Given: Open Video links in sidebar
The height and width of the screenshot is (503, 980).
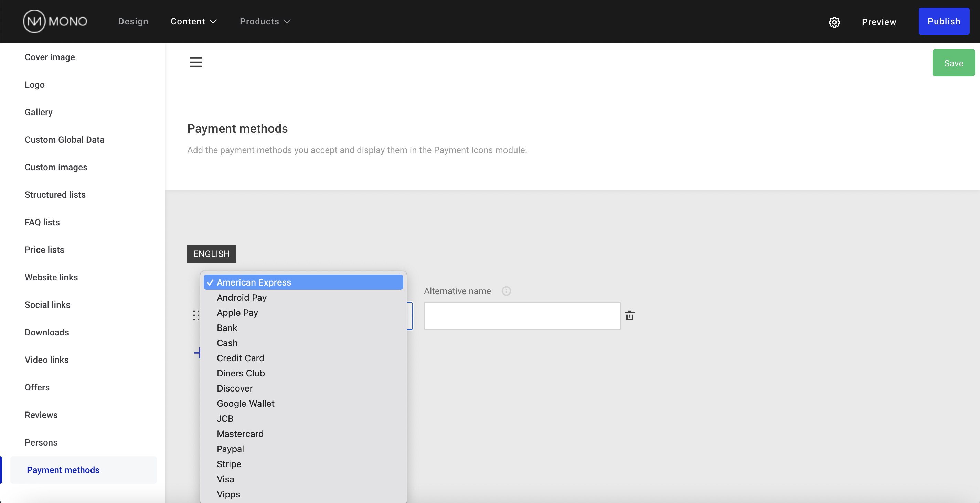Looking at the screenshot, I should pos(47,360).
